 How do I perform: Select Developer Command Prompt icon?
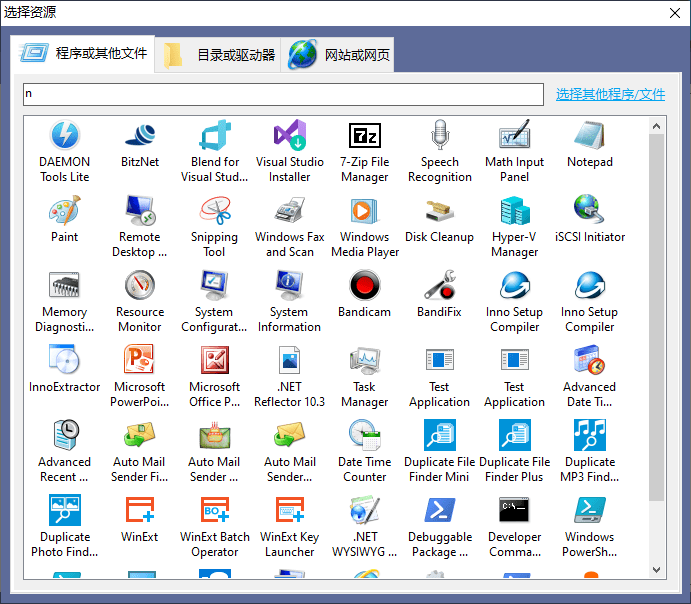coord(514,510)
